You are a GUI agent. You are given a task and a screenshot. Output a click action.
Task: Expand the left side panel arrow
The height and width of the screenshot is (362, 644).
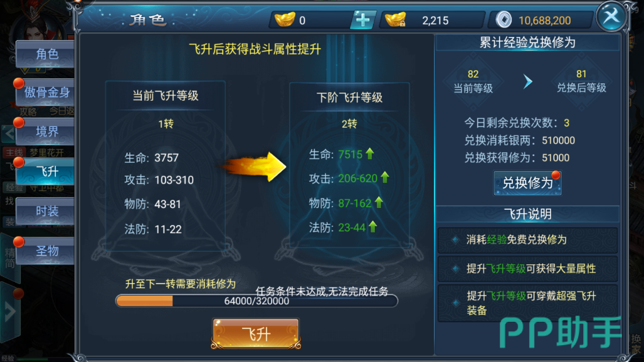10,311
